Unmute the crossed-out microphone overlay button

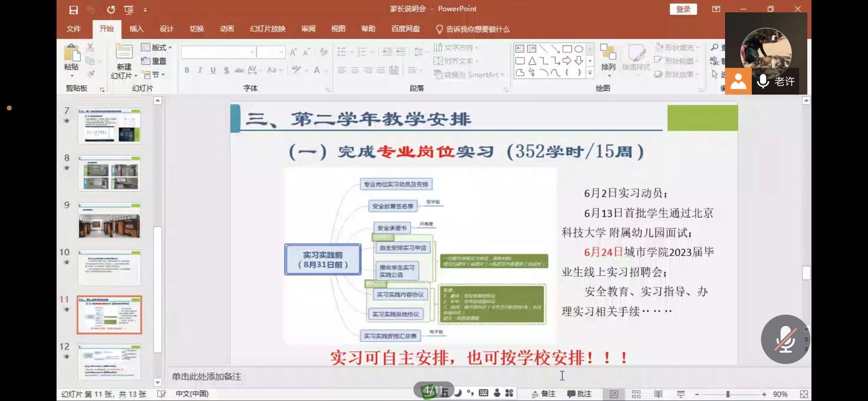[785, 339]
